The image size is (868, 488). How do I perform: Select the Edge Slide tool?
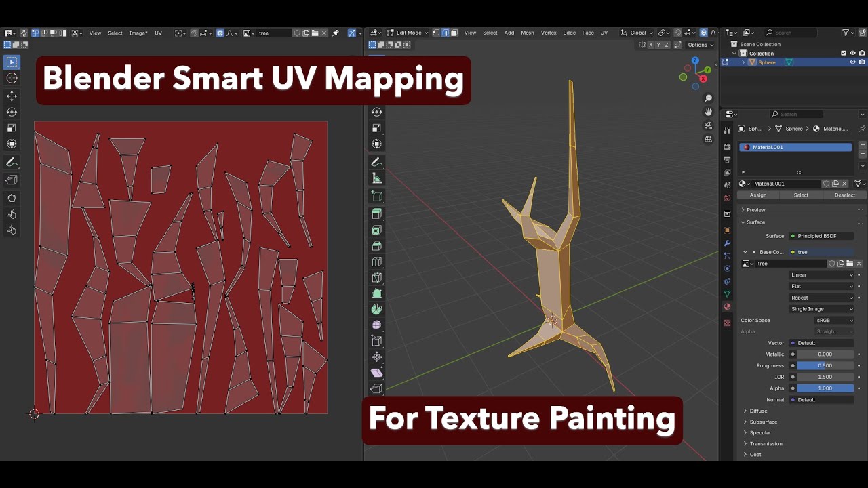click(x=377, y=341)
